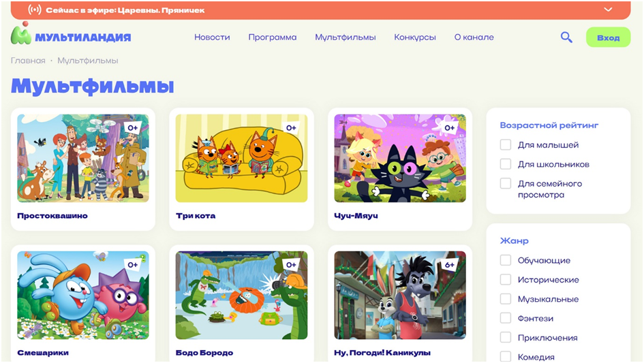Select the Приключения genre checkbox

506,338
